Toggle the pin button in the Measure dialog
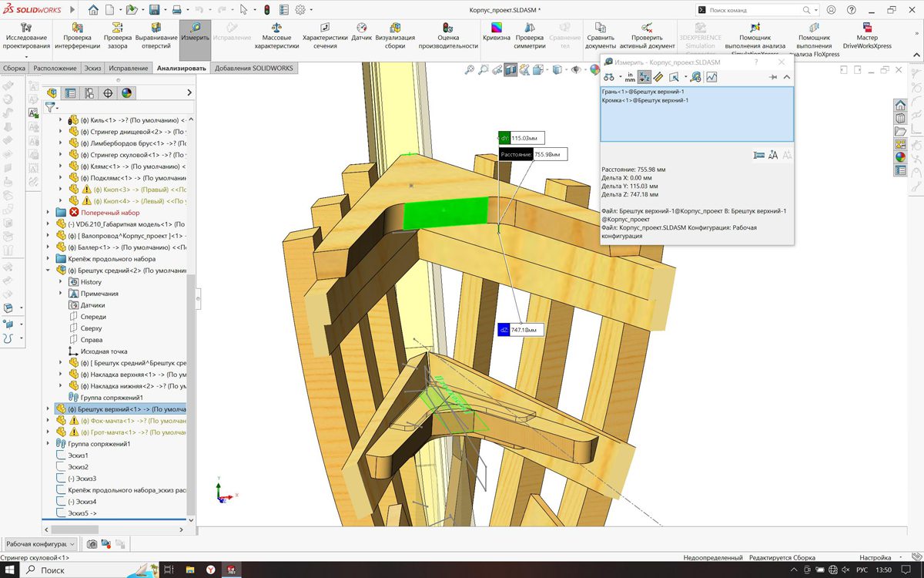Image resolution: width=924 pixels, height=578 pixels. [x=773, y=77]
